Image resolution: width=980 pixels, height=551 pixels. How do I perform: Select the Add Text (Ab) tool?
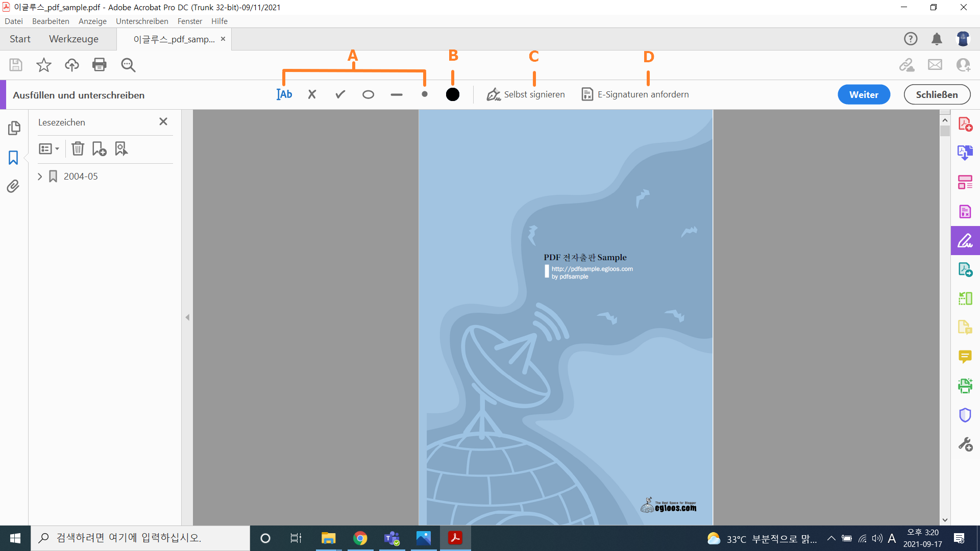pos(284,94)
